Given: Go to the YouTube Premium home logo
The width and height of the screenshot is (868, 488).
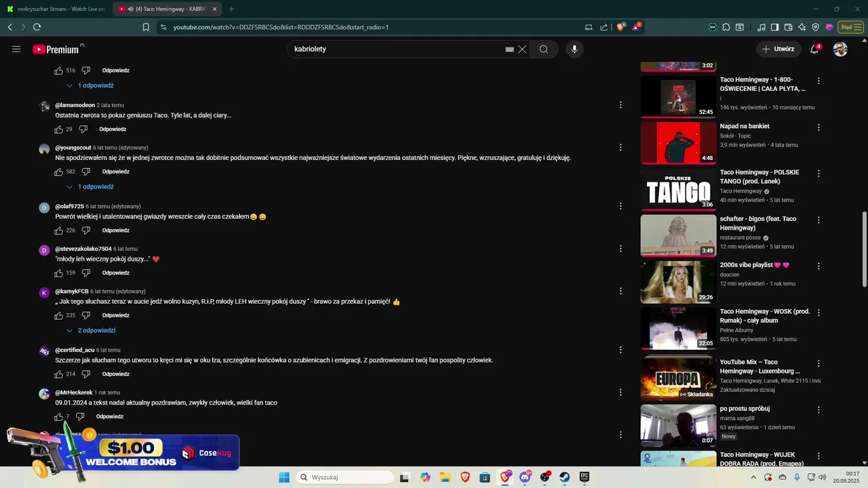Looking at the screenshot, I should pos(56,49).
